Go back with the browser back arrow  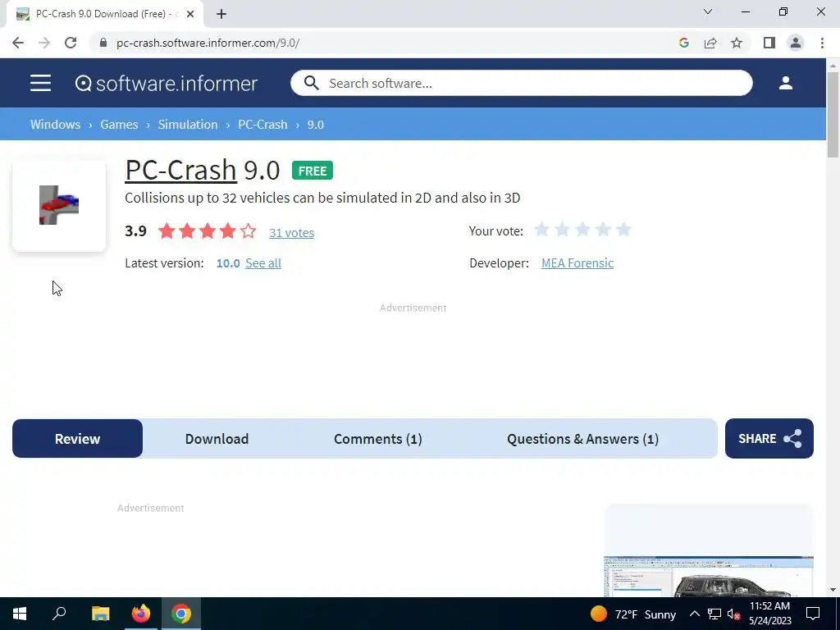(x=18, y=43)
